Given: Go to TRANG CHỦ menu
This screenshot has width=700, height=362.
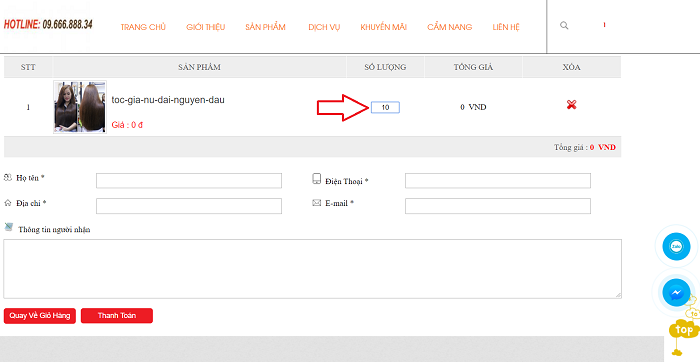Looking at the screenshot, I should click(143, 27).
